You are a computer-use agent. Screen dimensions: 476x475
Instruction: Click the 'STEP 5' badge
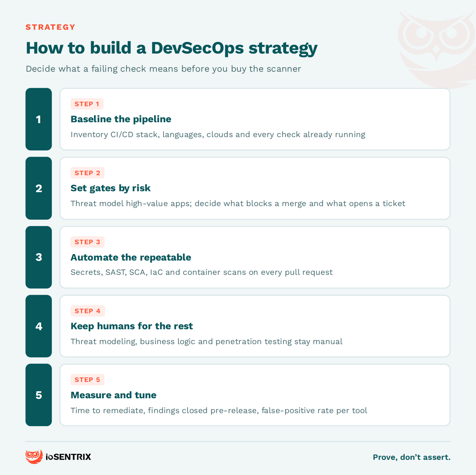pyautogui.click(x=87, y=380)
